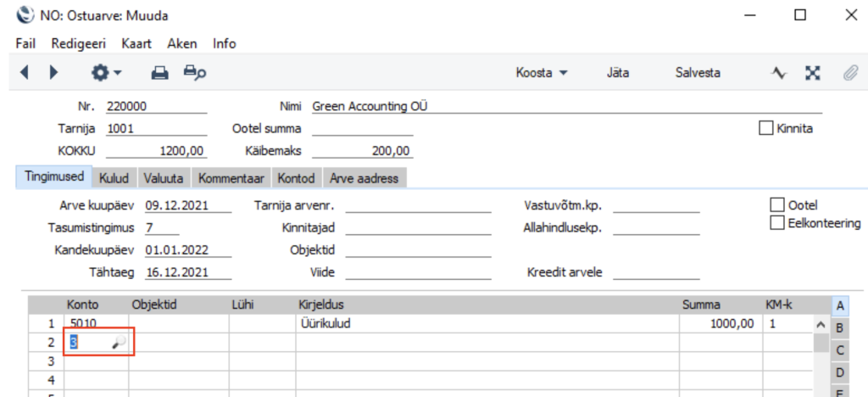
Task: Click the Tarnija arvenr. input field
Action: [418, 205]
